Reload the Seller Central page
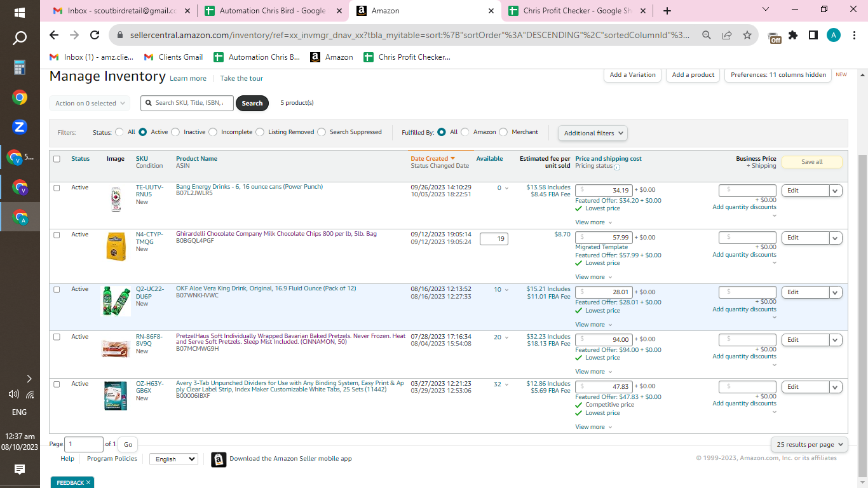Image resolution: width=868 pixels, height=488 pixels. click(x=95, y=35)
